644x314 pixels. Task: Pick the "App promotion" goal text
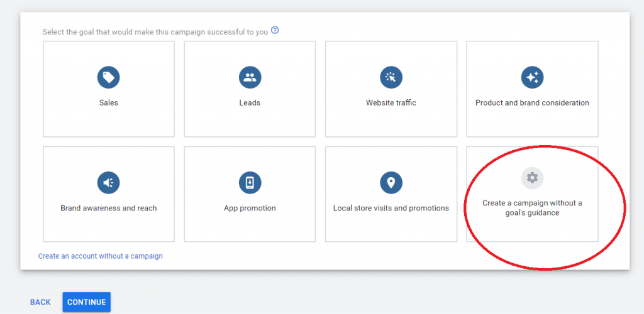(x=250, y=208)
